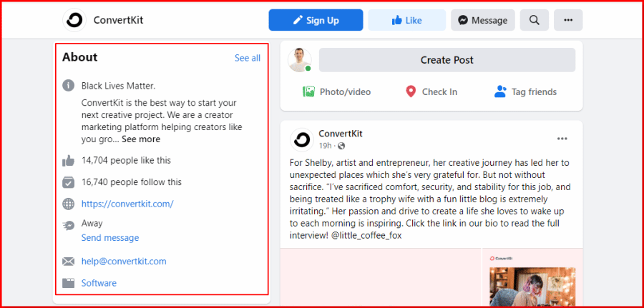Image resolution: width=644 pixels, height=308 pixels.
Task: Open the three-dot more options menu in the header
Action: 568,20
